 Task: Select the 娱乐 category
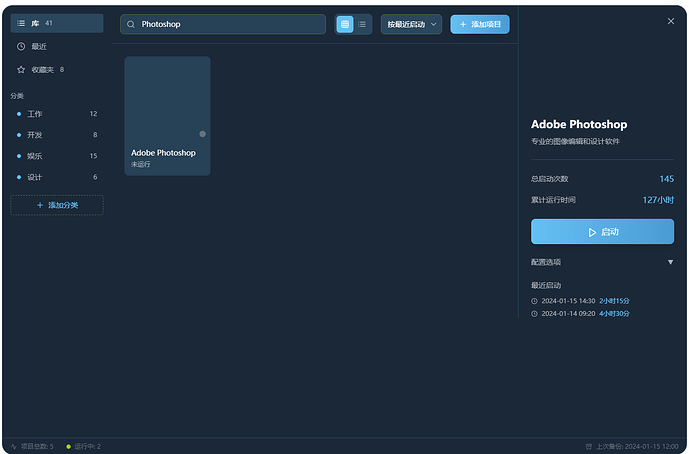(x=57, y=156)
